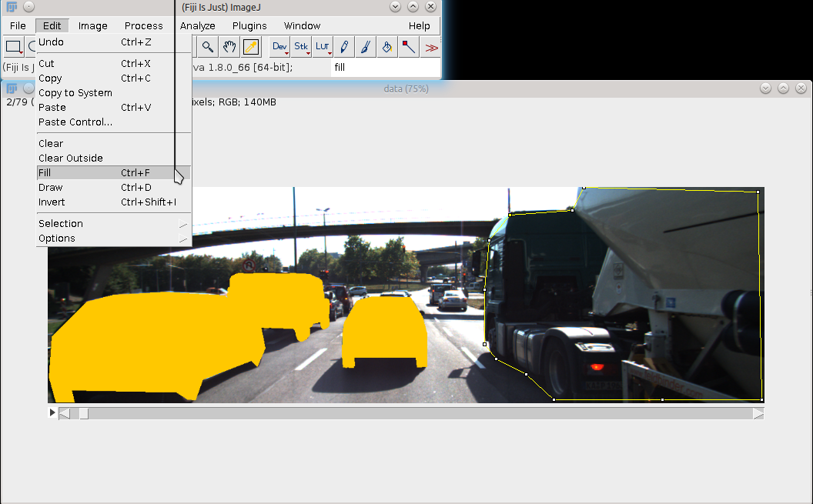Select the Paintbrush tool
Viewport: 813px width, 504px height.
tap(364, 47)
